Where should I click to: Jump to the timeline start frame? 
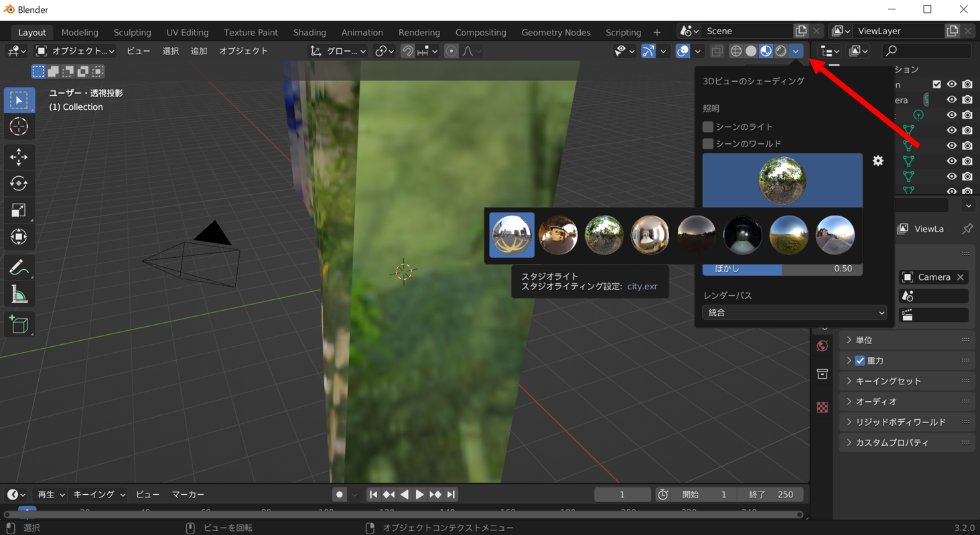tap(373, 494)
